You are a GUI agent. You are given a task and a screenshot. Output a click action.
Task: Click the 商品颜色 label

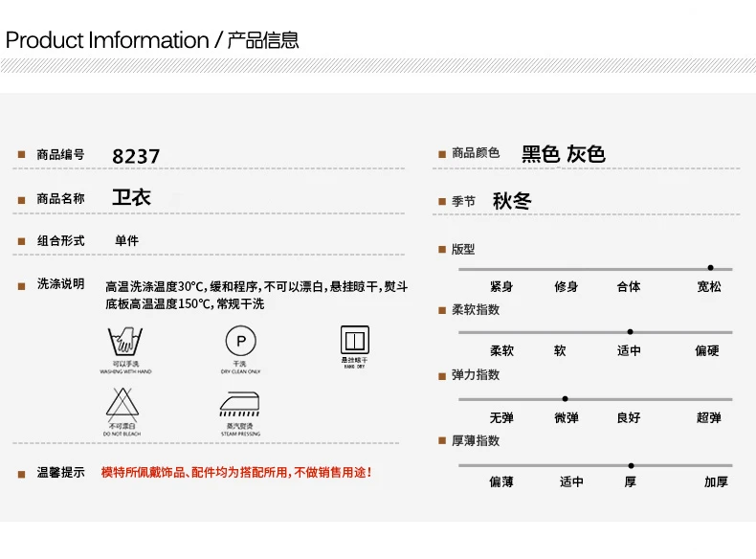click(x=476, y=153)
